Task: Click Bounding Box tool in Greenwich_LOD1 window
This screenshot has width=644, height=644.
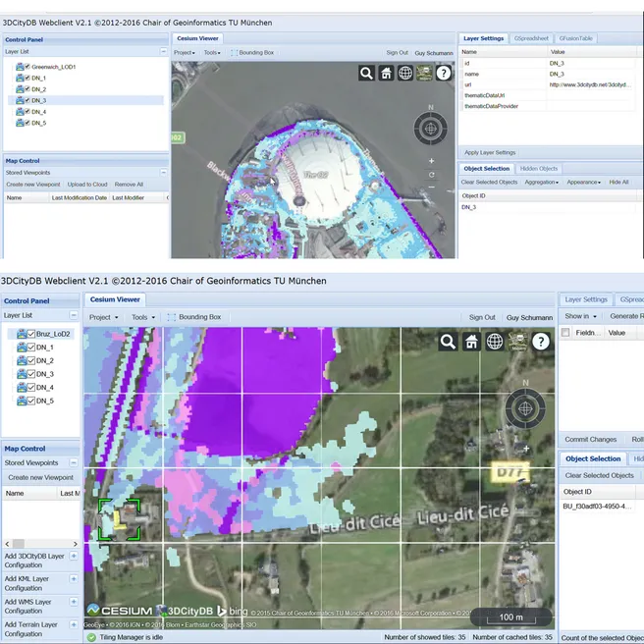Action: [252, 53]
